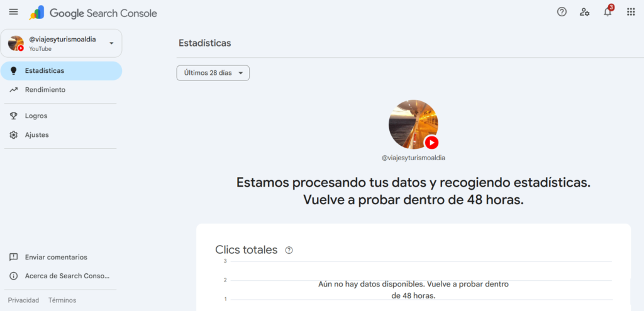This screenshot has width=644, height=311.
Task: Open the Términos link
Action: pyautogui.click(x=62, y=300)
